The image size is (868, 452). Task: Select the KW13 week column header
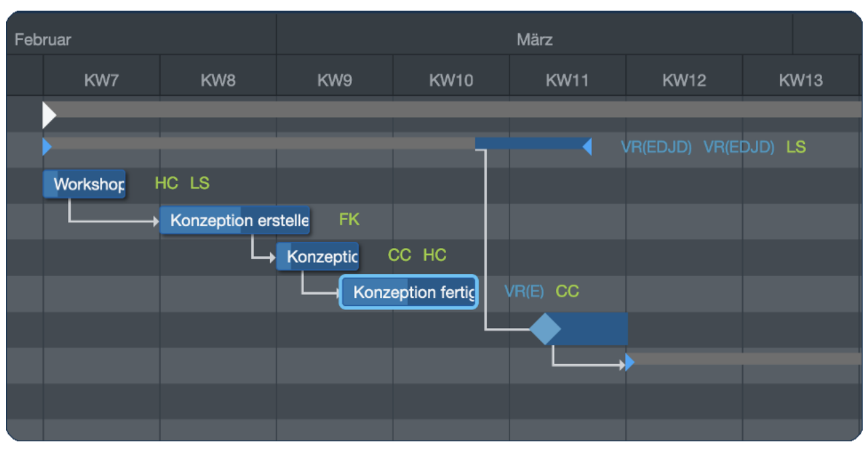tap(800, 81)
